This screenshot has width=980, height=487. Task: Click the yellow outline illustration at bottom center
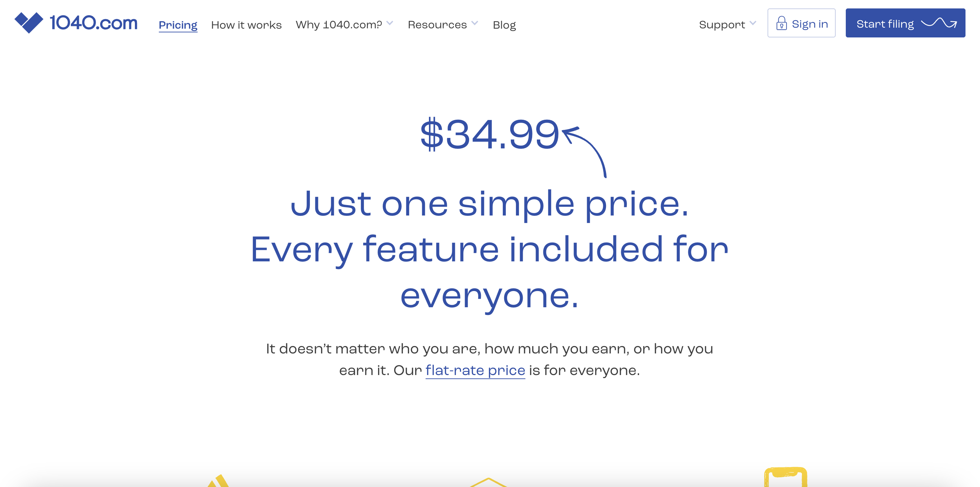click(x=488, y=482)
